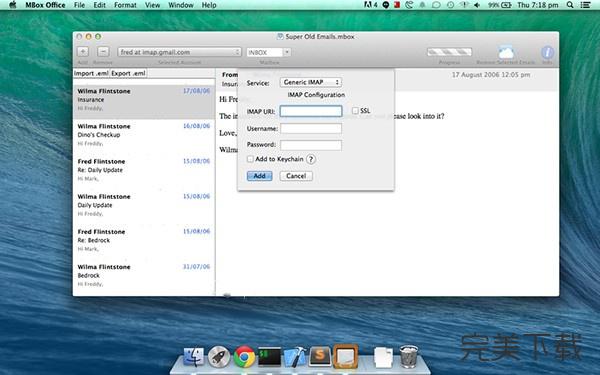
Task: Click the Add button in IMAP dialog
Action: (x=259, y=176)
